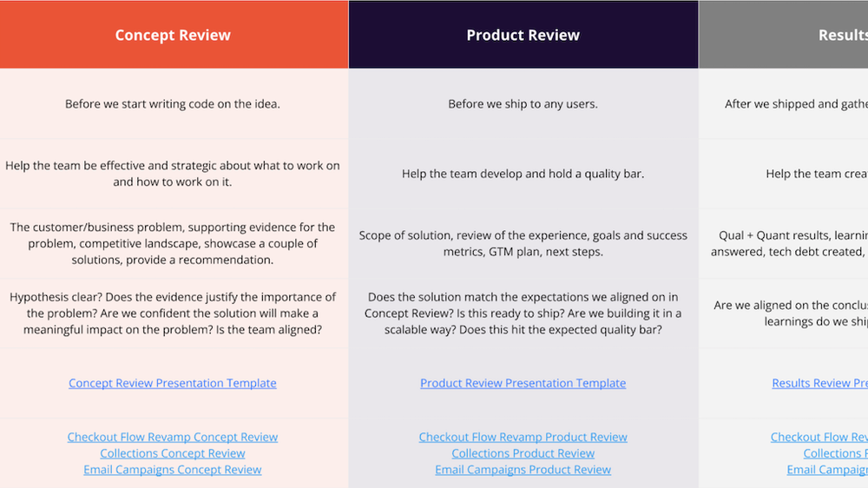
Task: Open Collections Product Review link
Action: coord(523,453)
